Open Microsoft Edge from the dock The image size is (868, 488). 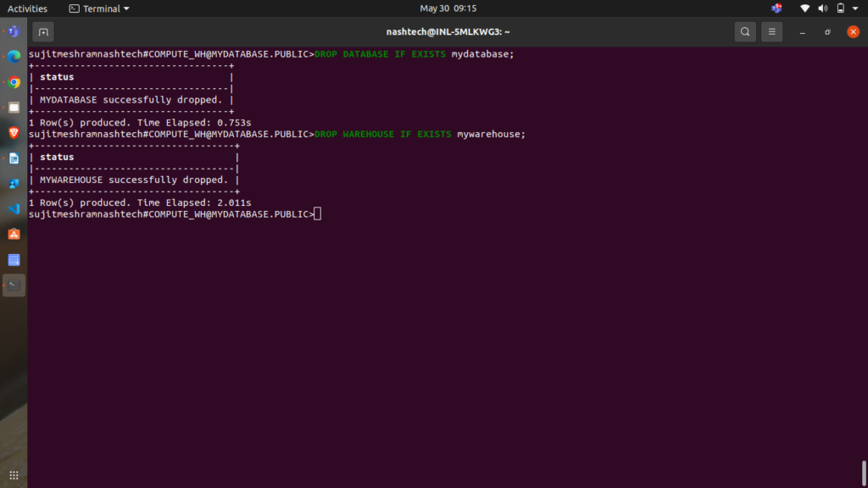(14, 57)
